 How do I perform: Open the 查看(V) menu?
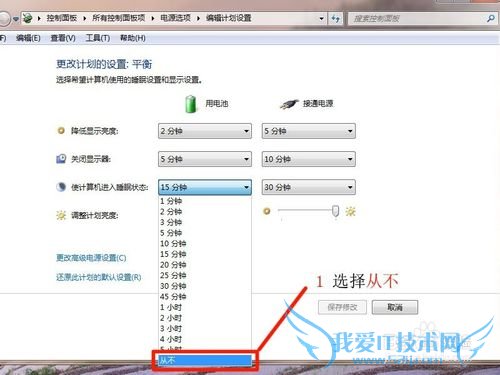[63, 38]
